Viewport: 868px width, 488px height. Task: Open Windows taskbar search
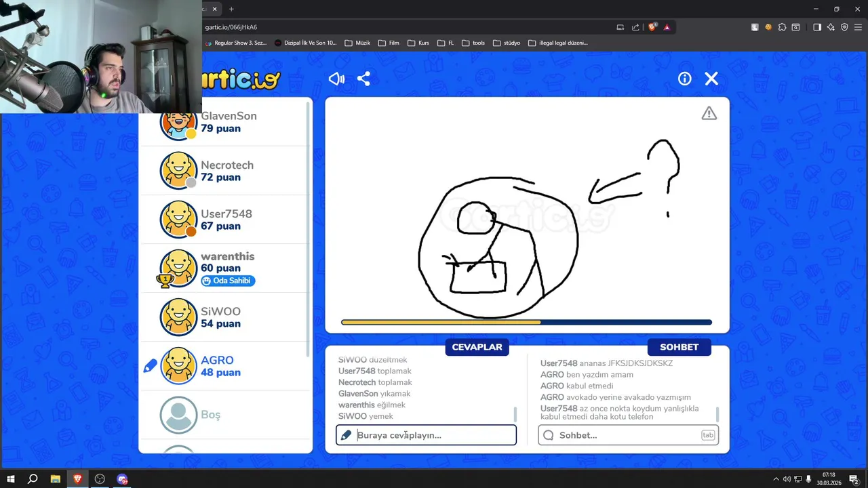33,479
